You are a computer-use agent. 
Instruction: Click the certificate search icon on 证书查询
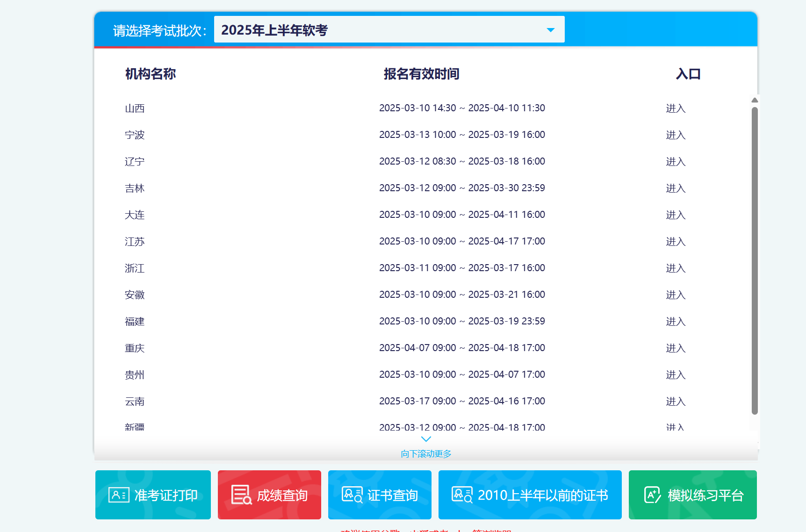(352, 495)
